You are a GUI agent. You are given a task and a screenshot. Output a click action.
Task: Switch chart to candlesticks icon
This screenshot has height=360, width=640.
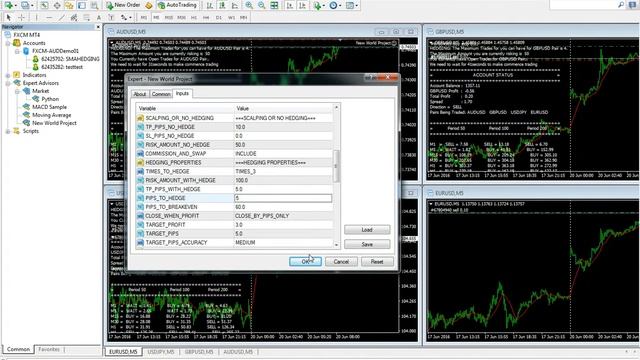point(222,5)
